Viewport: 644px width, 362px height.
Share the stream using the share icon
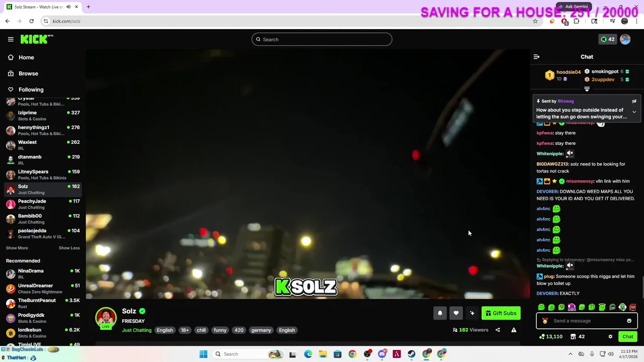(498, 330)
